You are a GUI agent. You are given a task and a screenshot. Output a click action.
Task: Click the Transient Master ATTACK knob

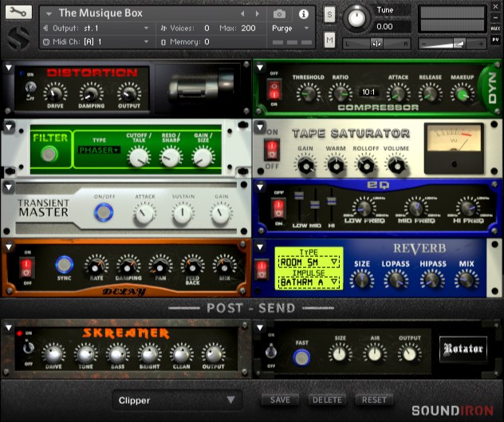tap(144, 213)
